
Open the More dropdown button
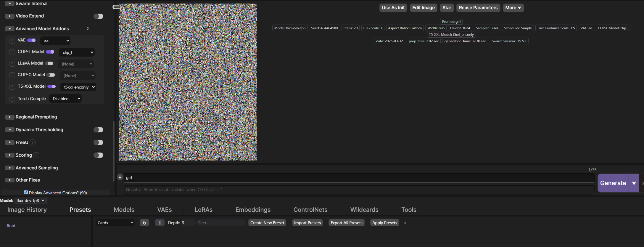click(x=513, y=8)
